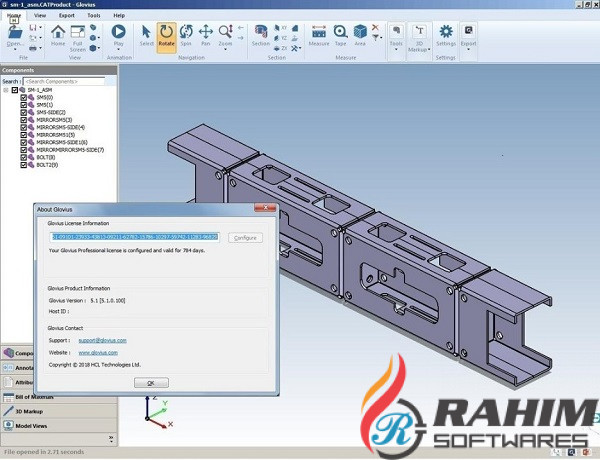600x460 pixels.
Task: Toggle MIRRORSMS1(5) checkbox
Action: point(24,135)
